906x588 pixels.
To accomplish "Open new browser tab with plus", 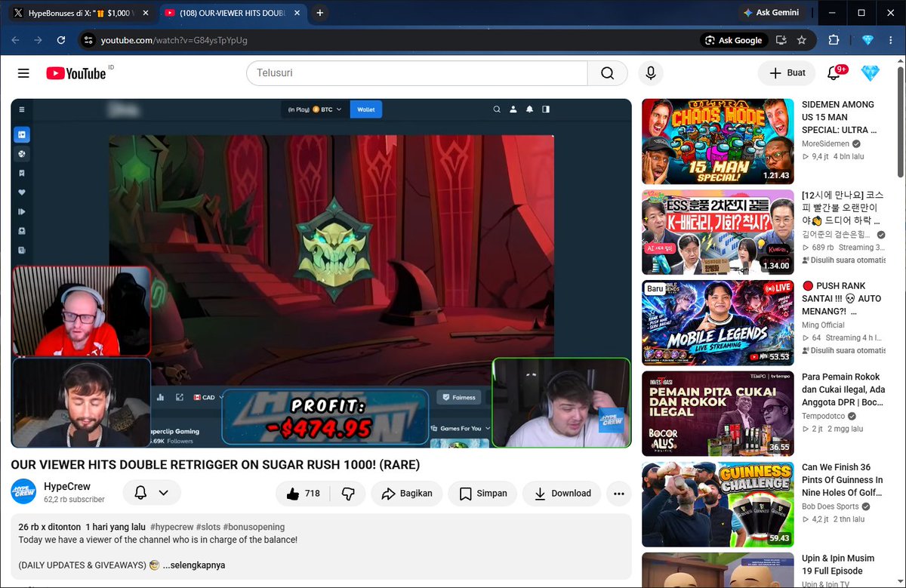I will pos(320,13).
